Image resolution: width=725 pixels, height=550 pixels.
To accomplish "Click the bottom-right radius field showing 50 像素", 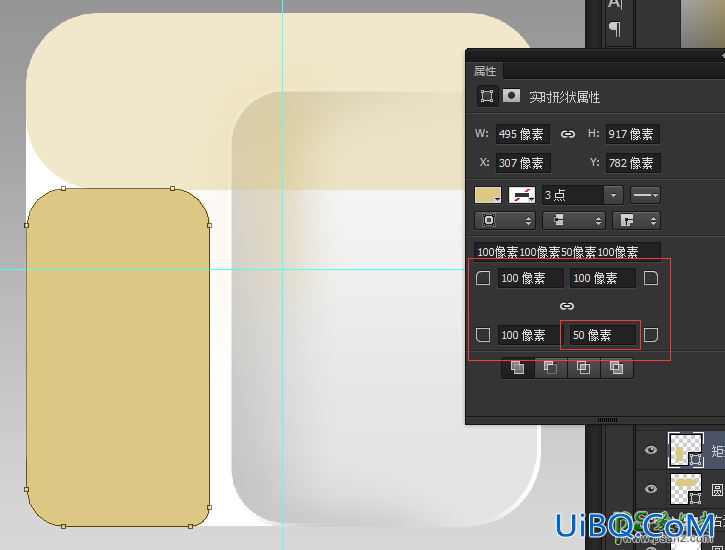I will point(602,335).
